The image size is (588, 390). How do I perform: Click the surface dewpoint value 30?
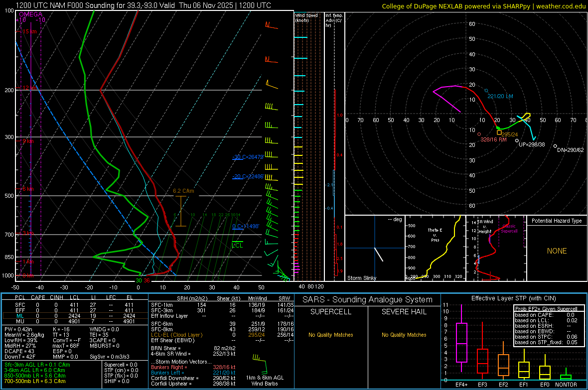pos(139,280)
